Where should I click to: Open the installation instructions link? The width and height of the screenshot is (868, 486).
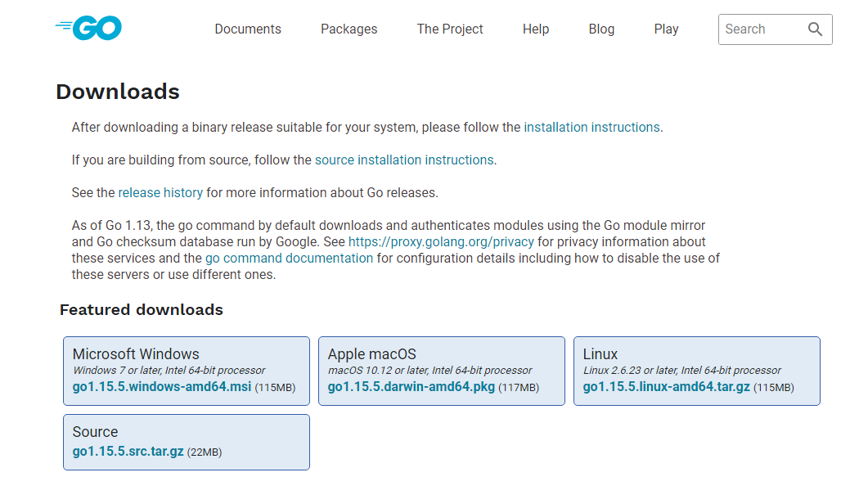591,128
